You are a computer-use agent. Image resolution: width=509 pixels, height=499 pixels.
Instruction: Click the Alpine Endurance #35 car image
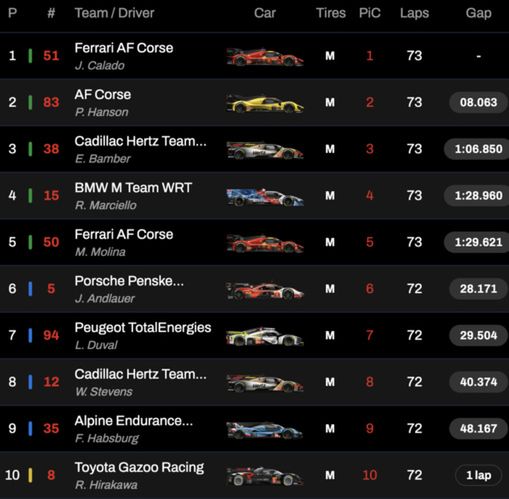pos(265,430)
